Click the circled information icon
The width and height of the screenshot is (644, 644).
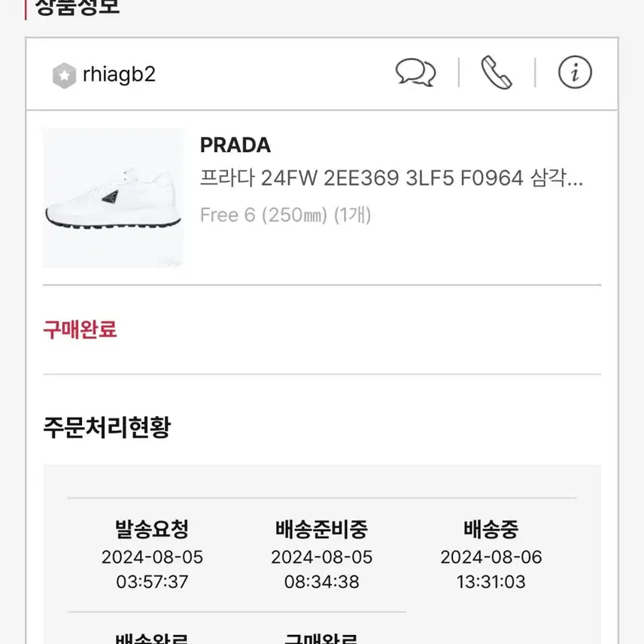[574, 72]
